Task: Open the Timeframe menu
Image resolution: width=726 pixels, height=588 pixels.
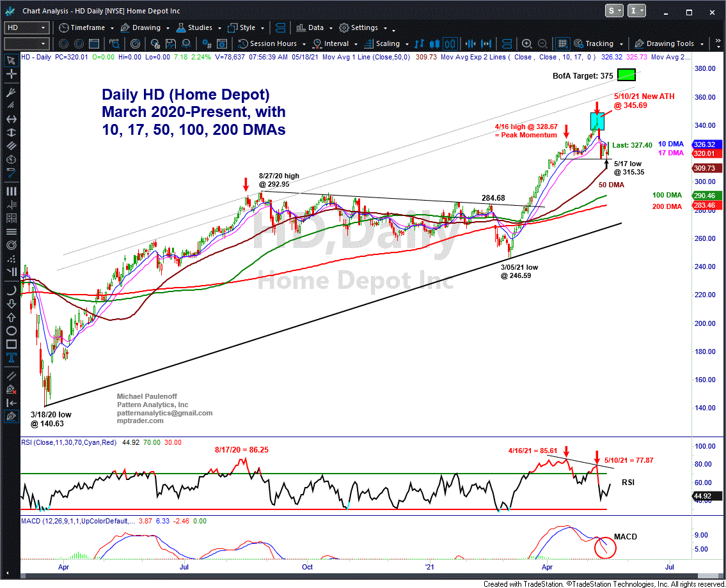Action: (86, 27)
